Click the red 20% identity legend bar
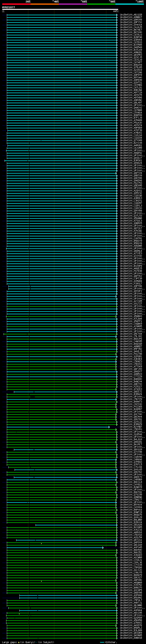The height and width of the screenshot is (644, 146). click(x=16, y=4)
